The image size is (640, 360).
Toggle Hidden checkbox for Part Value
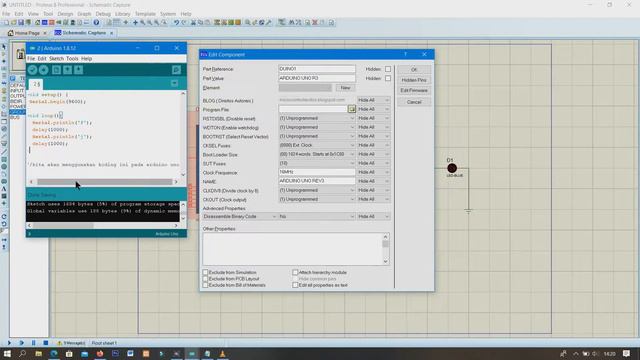pyautogui.click(x=388, y=78)
